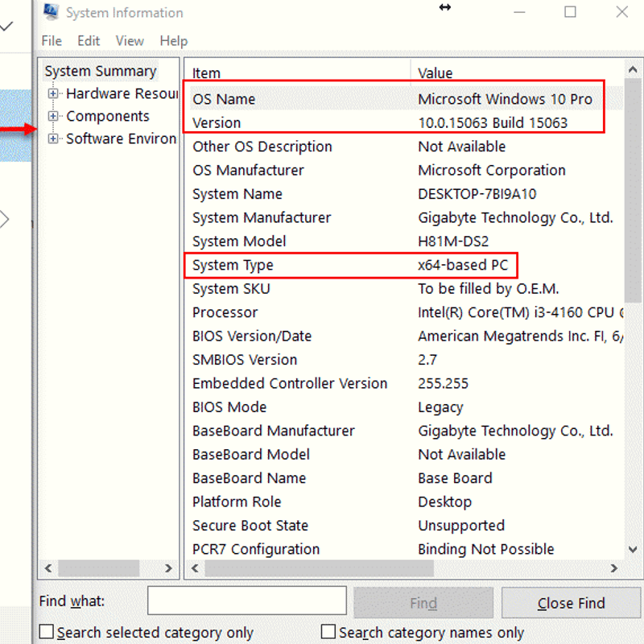The width and height of the screenshot is (644, 644).
Task: Click the H81M-DS2 system model value
Action: point(453,241)
